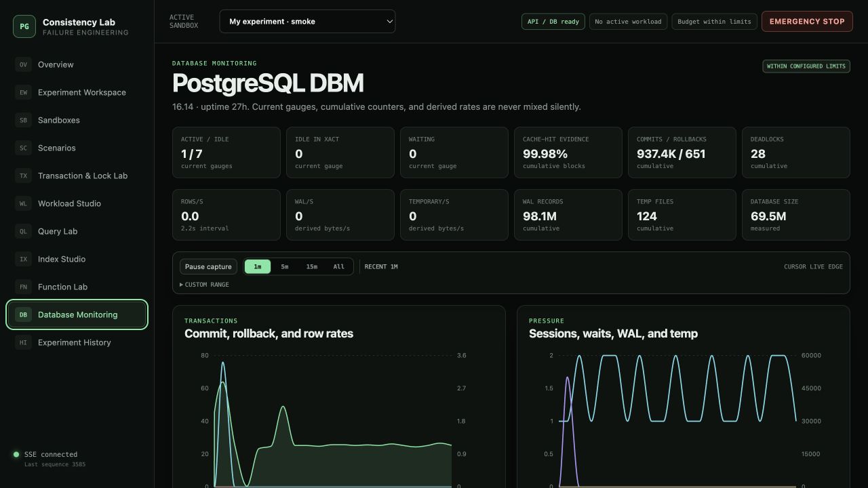Click the PG Consistency Lab logo badge
Screen dimensions: 868x488
pyautogui.click(x=24, y=26)
